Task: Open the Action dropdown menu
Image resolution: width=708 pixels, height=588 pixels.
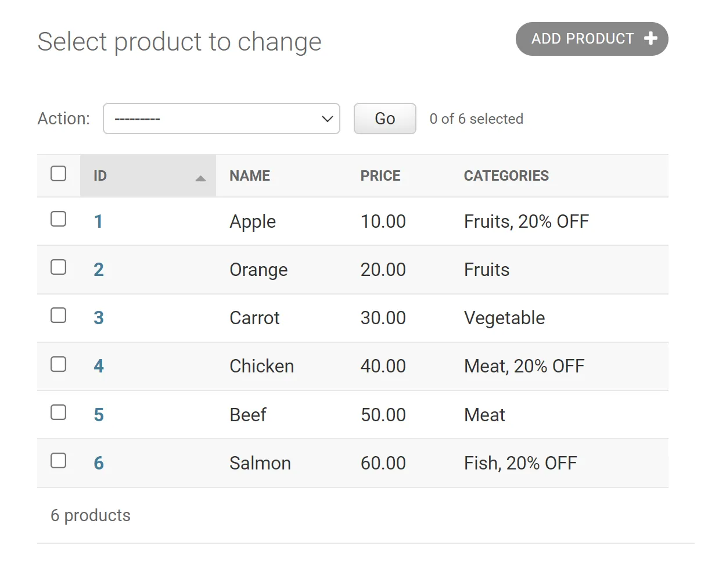Action: [221, 119]
